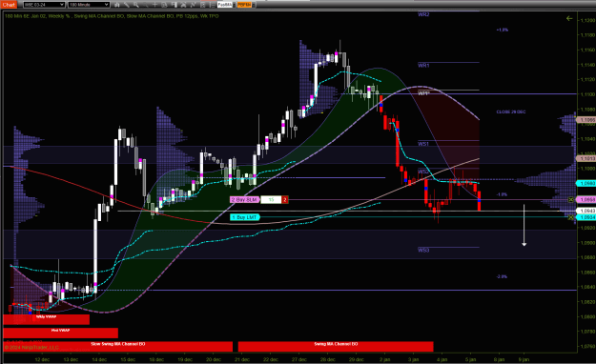Open the arrow next to FastMA button
Viewport: 596px width, 364px height.
point(234,5)
